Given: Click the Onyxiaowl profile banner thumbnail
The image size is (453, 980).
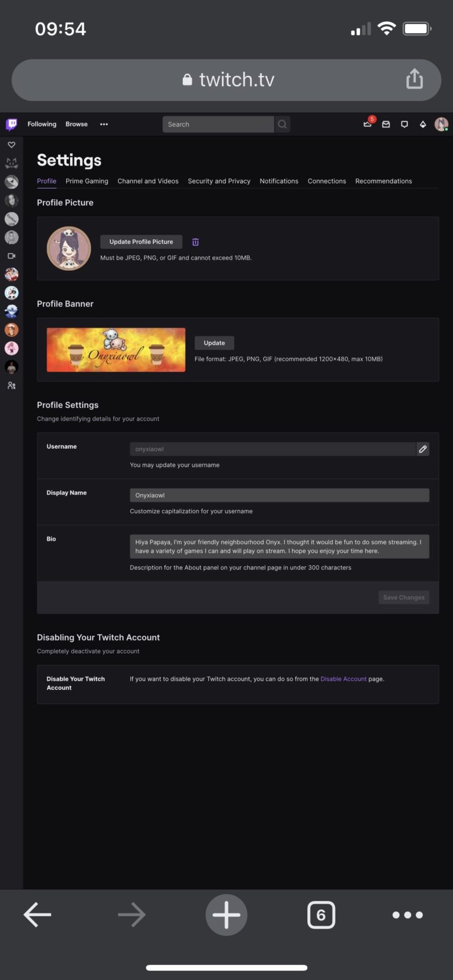Looking at the screenshot, I should click(116, 350).
